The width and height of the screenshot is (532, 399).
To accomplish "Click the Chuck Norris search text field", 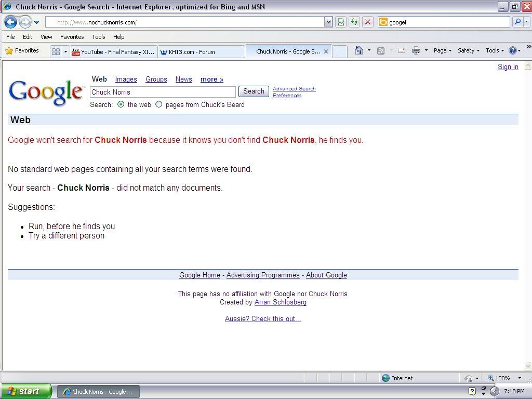I will point(163,92).
